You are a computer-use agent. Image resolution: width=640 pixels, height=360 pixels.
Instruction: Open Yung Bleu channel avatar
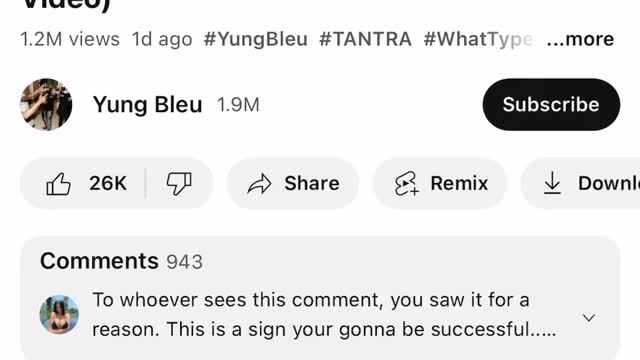click(46, 104)
